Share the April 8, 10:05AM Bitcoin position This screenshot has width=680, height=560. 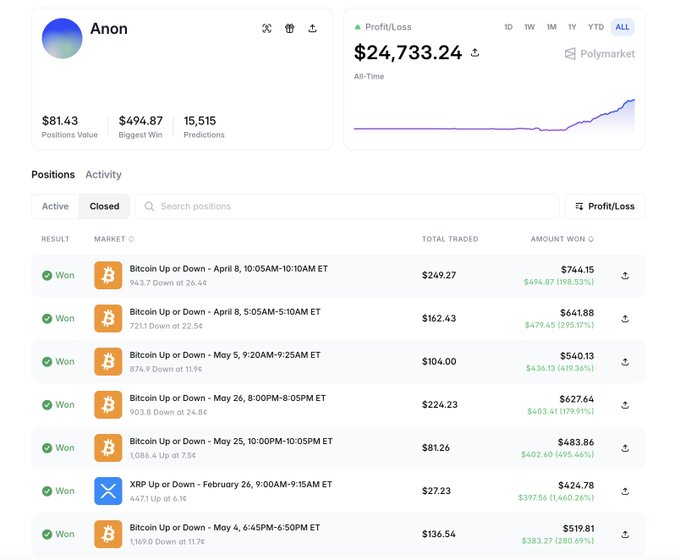(625, 275)
